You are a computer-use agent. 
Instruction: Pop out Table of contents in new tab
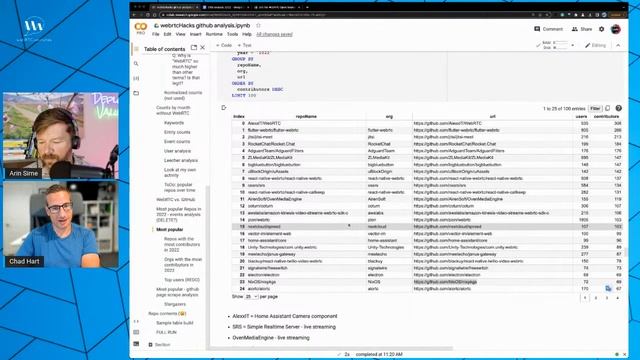tap(194, 48)
